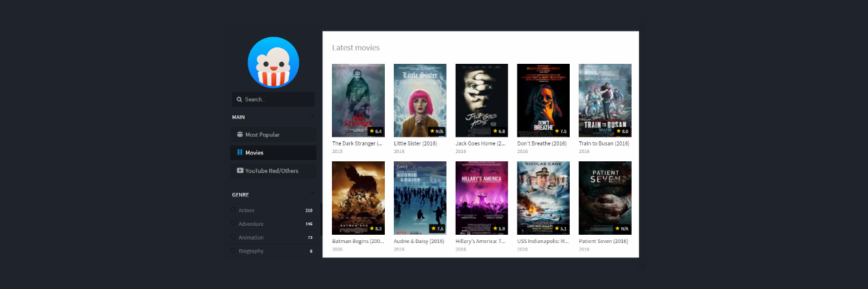Open the Jack Goes Home poster
The width and height of the screenshot is (868, 289).
pyautogui.click(x=482, y=100)
